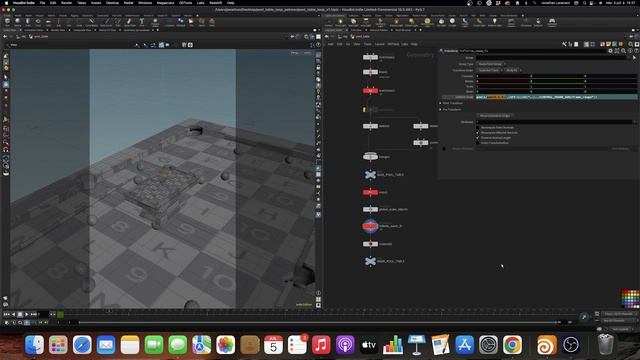Click Move Centroid to Origin button

[x=495, y=116]
